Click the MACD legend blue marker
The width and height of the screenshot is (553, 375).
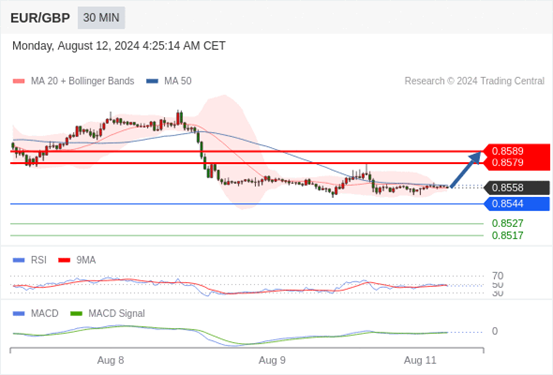click(19, 314)
